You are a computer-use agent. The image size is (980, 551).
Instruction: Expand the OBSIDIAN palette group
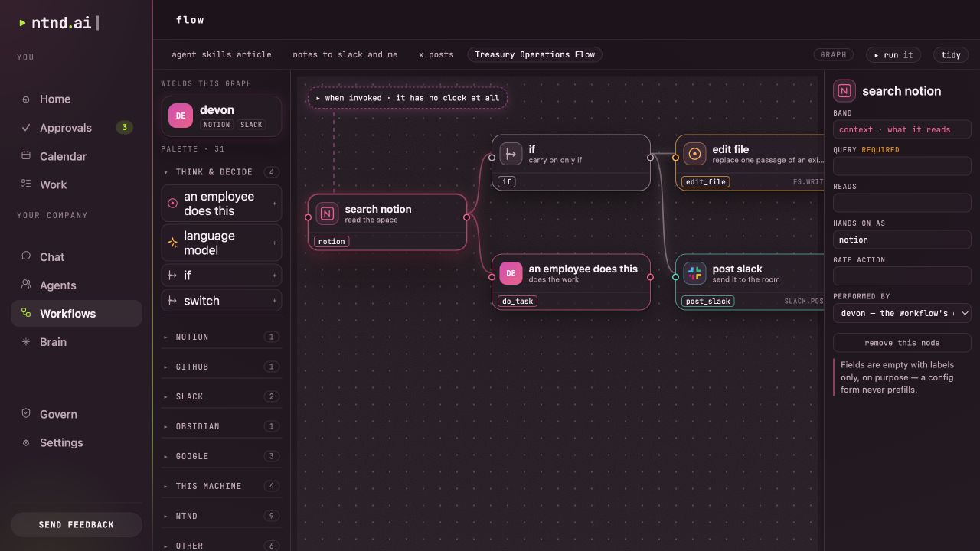[x=221, y=426]
